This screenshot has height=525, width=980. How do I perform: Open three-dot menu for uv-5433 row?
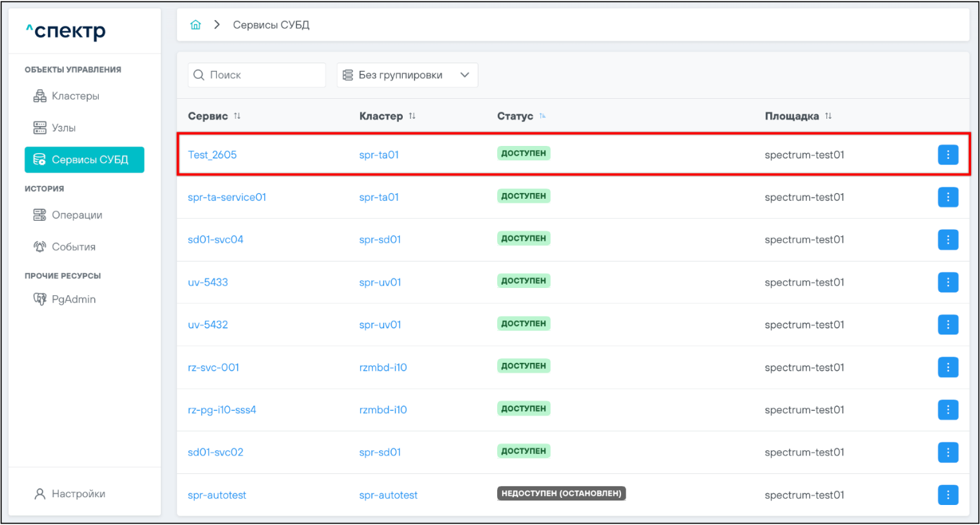947,282
